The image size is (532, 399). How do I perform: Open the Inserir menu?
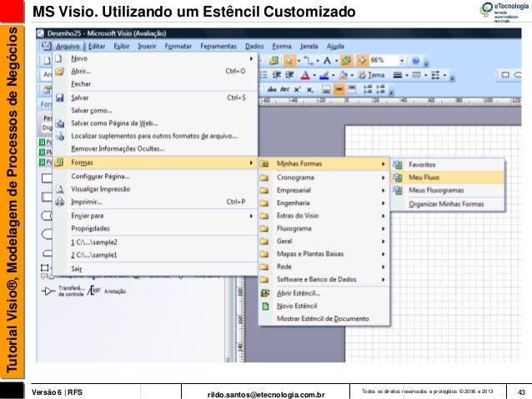[147, 47]
